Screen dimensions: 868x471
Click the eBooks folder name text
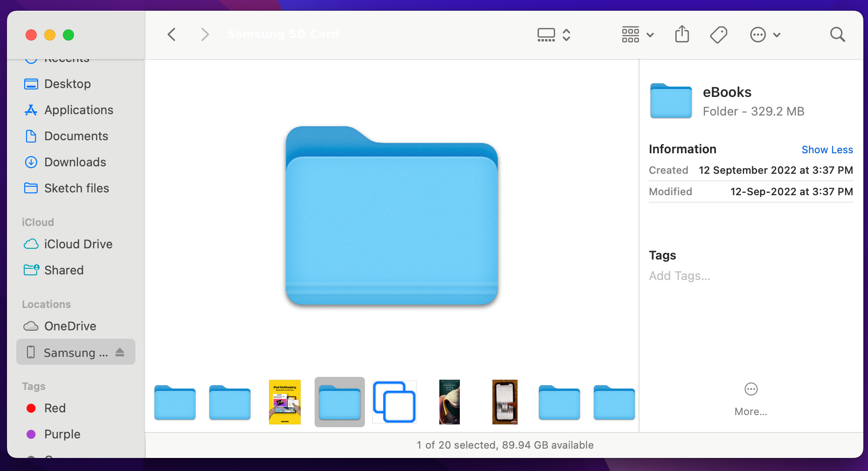[x=727, y=92]
